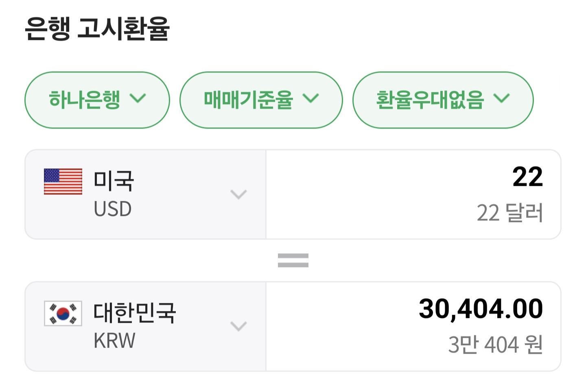586x392 pixels.
Task: Open the 하나은행 bank dropdown
Action: (97, 100)
